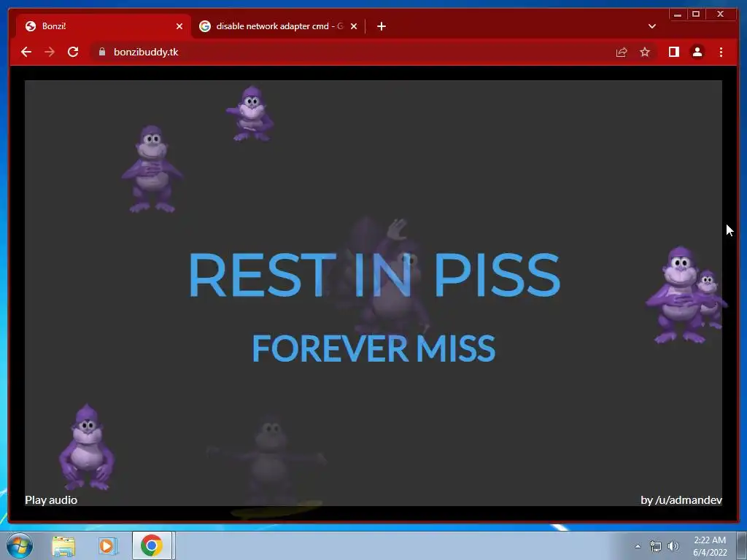Open the Chrome three-dot menu
This screenshot has width=747, height=560.
(721, 52)
